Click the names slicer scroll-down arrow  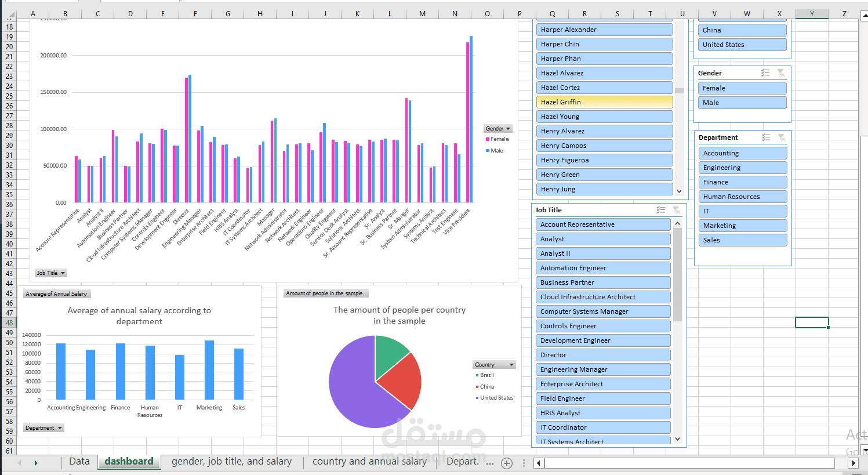pyautogui.click(x=679, y=190)
